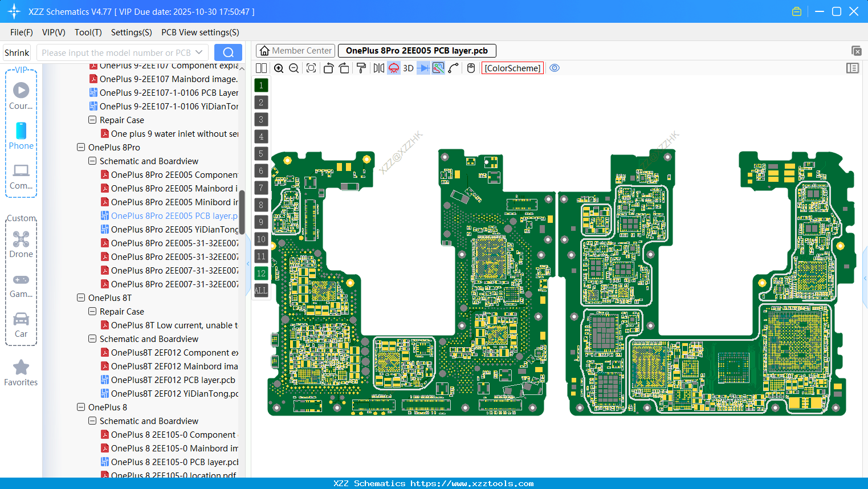
Task: Open the Settings(S) menu
Action: (x=131, y=32)
